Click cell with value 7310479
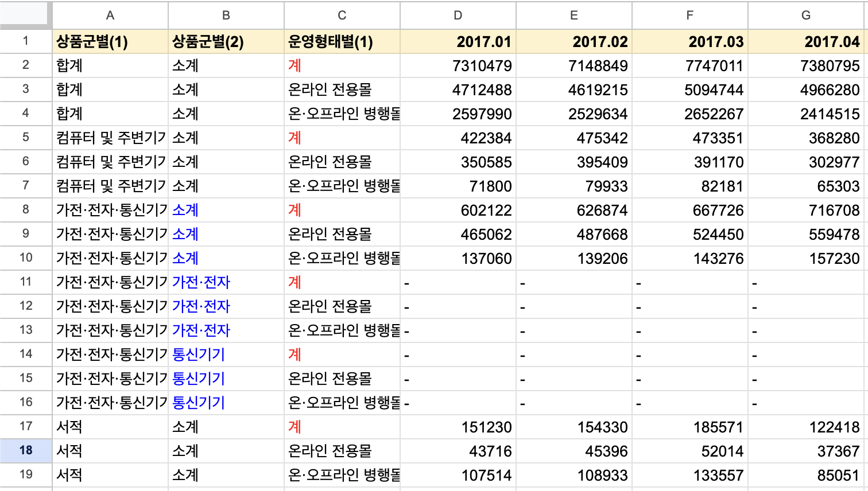 tap(458, 65)
